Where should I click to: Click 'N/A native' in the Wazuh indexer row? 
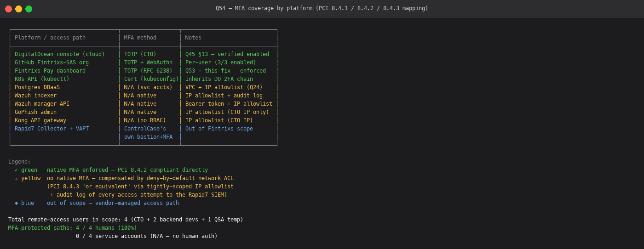(x=140, y=96)
